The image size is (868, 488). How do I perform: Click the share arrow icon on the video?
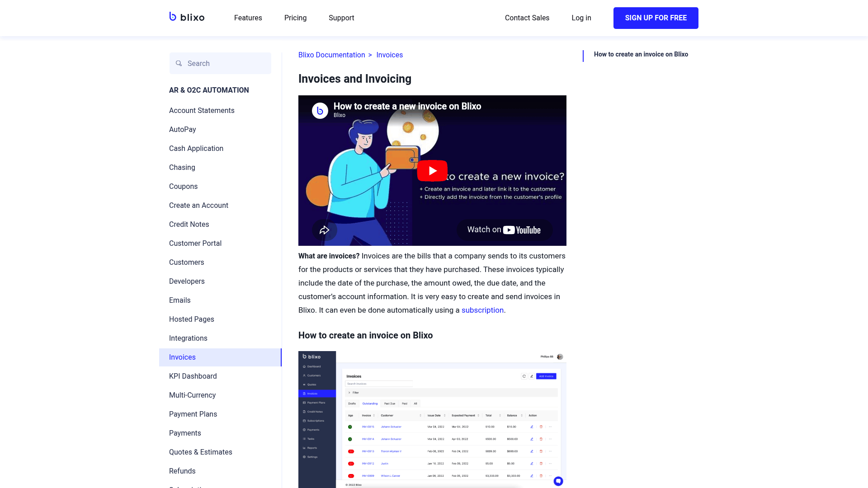[325, 230]
